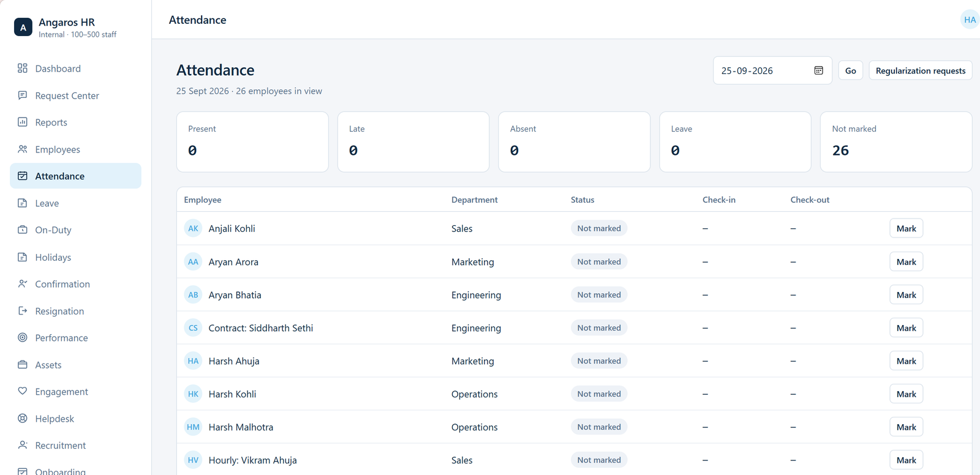
Task: Click Anjali Kohli's Not marked status badge
Action: tap(599, 228)
